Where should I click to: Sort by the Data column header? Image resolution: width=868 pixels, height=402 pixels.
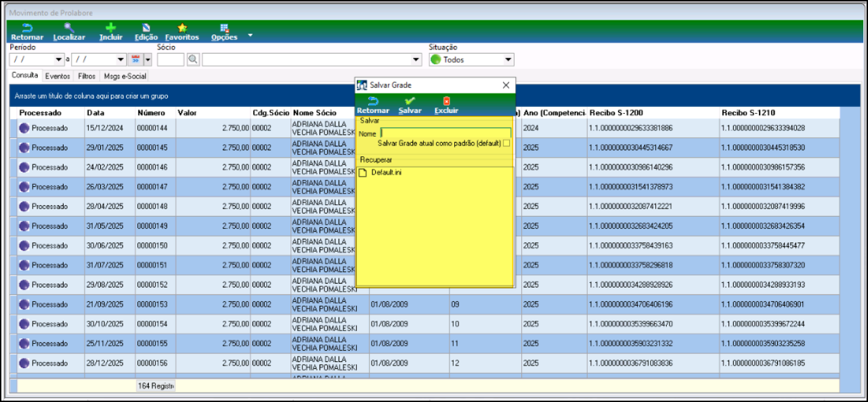coord(110,112)
